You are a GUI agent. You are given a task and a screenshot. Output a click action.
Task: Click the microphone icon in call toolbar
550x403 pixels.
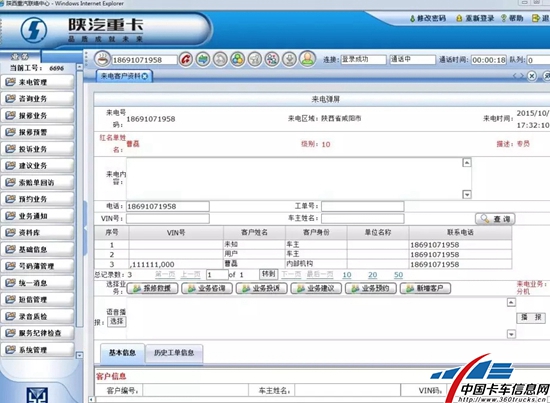289,59
